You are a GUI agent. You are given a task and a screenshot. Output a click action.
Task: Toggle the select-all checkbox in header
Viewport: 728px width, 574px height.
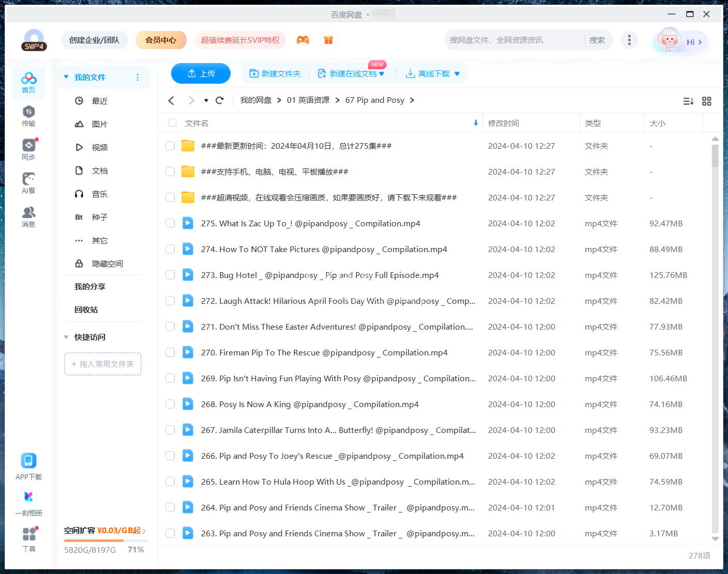coord(173,123)
